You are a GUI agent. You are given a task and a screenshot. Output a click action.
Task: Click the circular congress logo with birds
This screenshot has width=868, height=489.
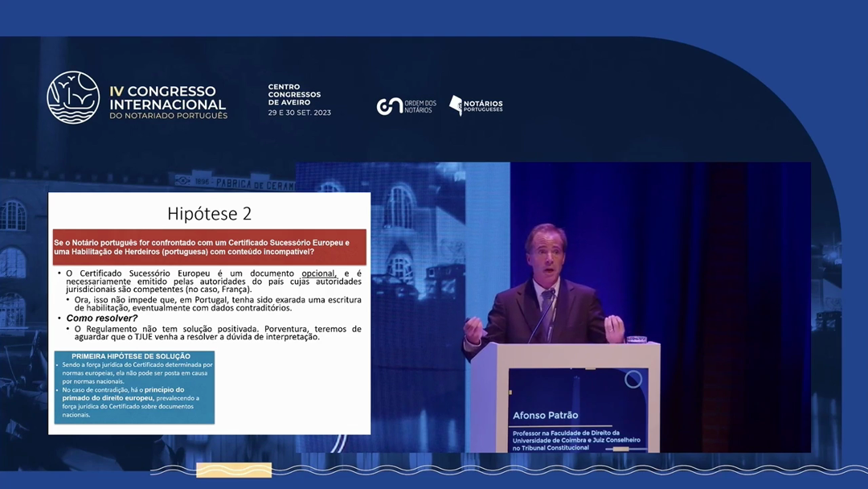coord(73,97)
